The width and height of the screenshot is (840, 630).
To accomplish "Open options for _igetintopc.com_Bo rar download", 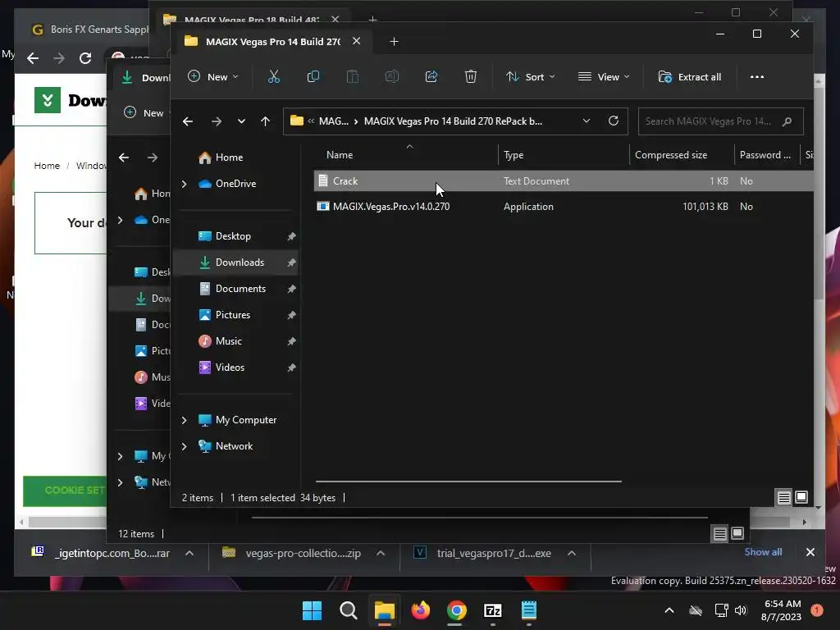I will click(189, 554).
